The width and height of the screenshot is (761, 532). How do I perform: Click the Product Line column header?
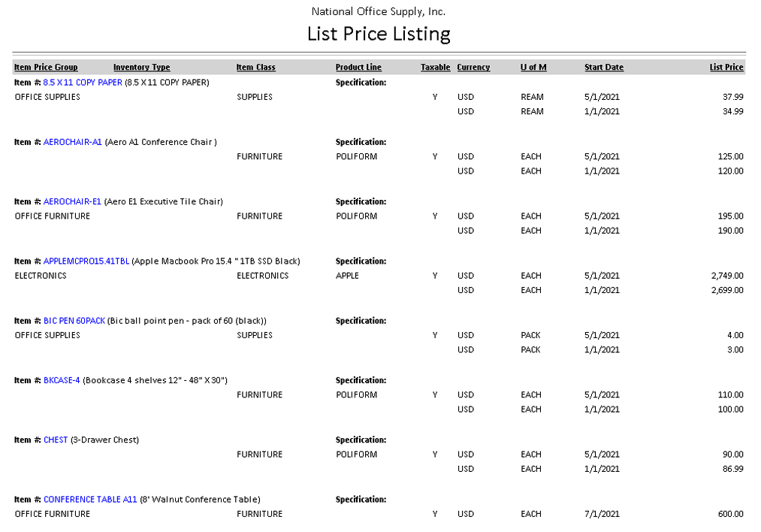pos(358,68)
